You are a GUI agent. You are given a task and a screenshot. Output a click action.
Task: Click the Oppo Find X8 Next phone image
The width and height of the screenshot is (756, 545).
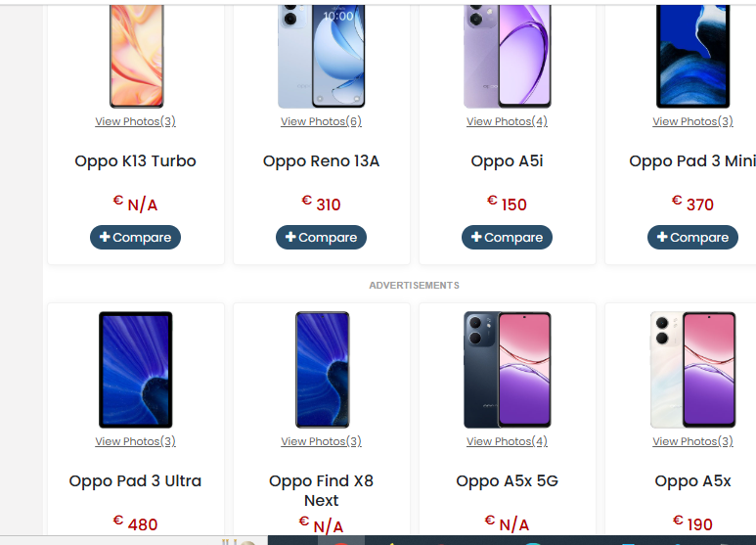point(322,370)
